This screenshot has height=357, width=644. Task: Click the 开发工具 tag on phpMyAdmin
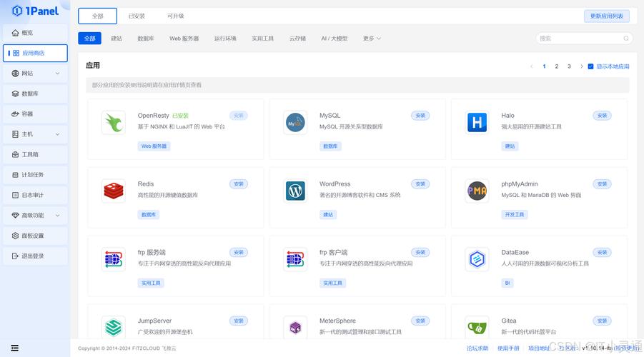pos(515,215)
